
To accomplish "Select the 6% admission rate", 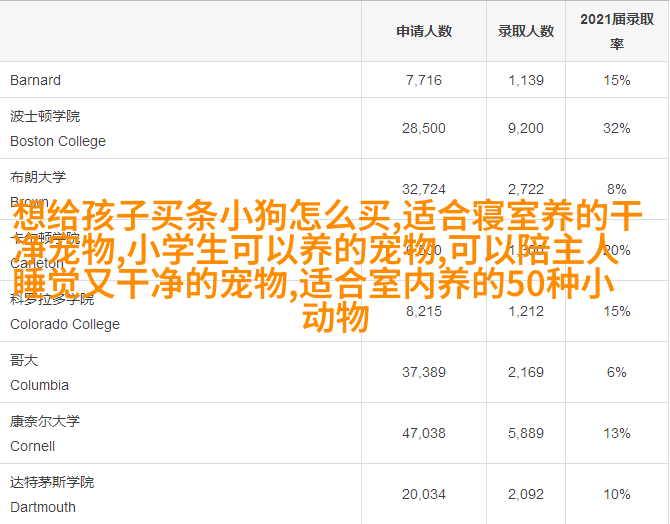I will tap(617, 372).
